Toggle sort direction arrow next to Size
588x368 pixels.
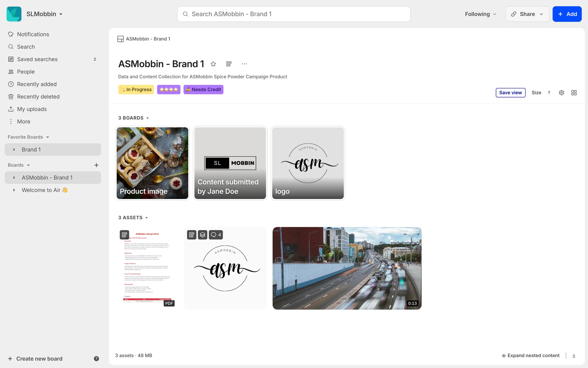coord(549,93)
